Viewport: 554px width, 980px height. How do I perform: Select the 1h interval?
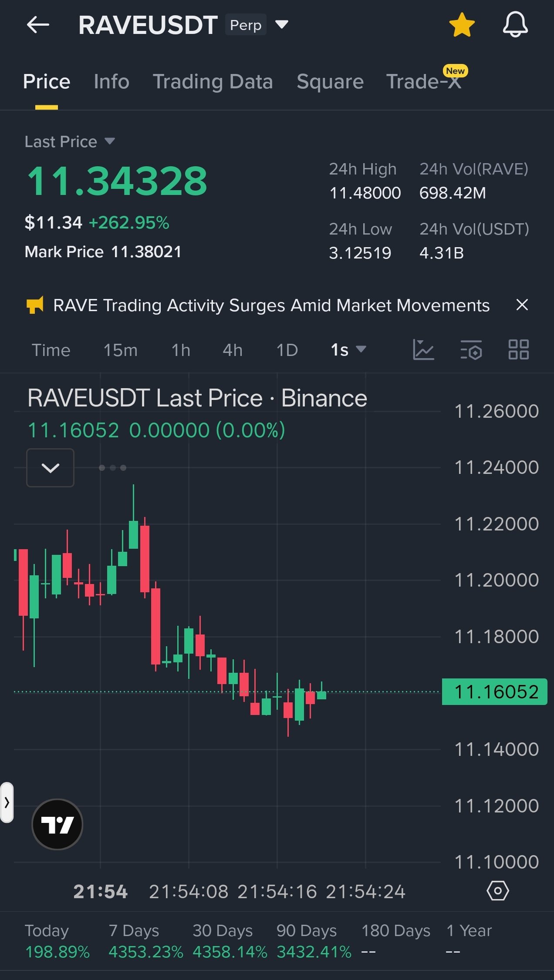[181, 350]
